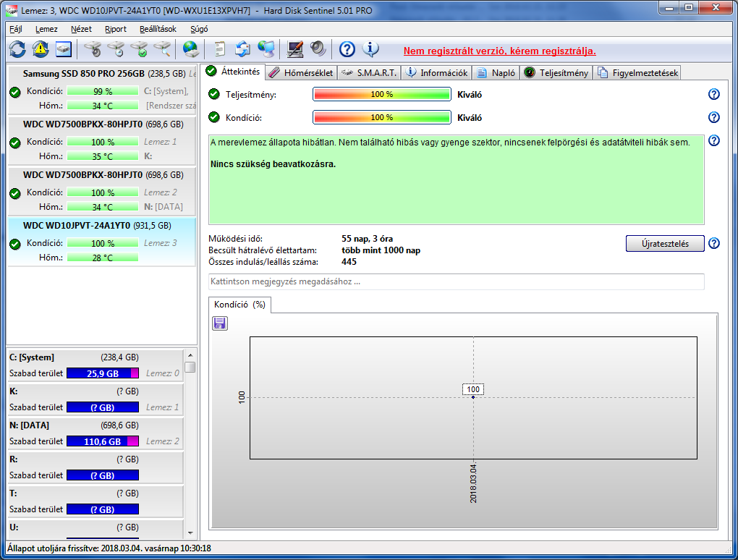
Task: Open help for the Teljesítmény row
Action: [x=714, y=94]
